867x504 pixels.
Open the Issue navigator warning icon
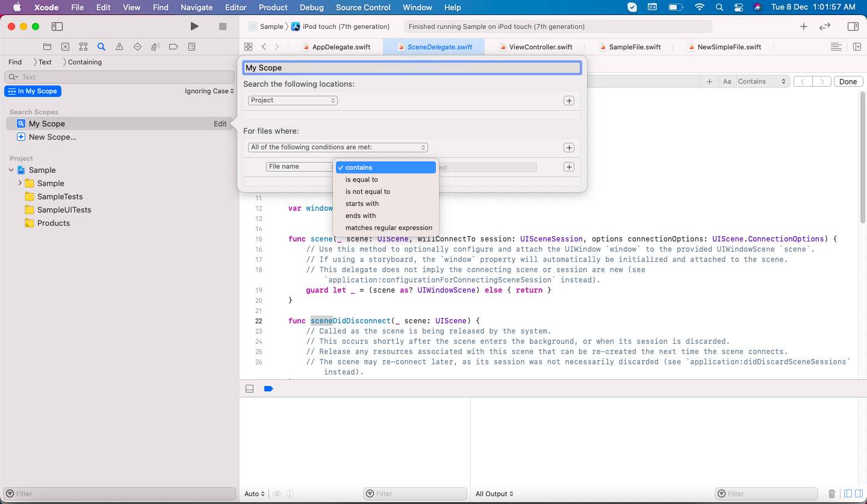tap(119, 47)
